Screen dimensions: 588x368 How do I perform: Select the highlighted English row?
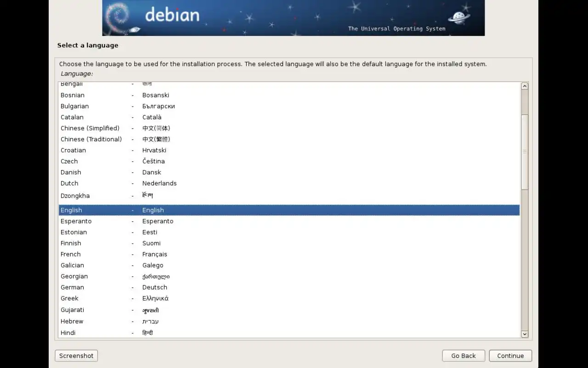(289, 210)
